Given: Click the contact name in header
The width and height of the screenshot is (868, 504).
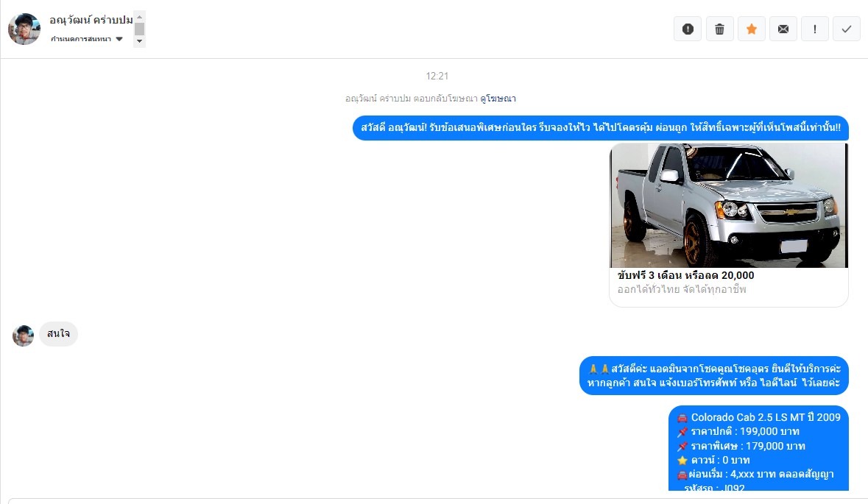Looking at the screenshot, I should [x=91, y=20].
